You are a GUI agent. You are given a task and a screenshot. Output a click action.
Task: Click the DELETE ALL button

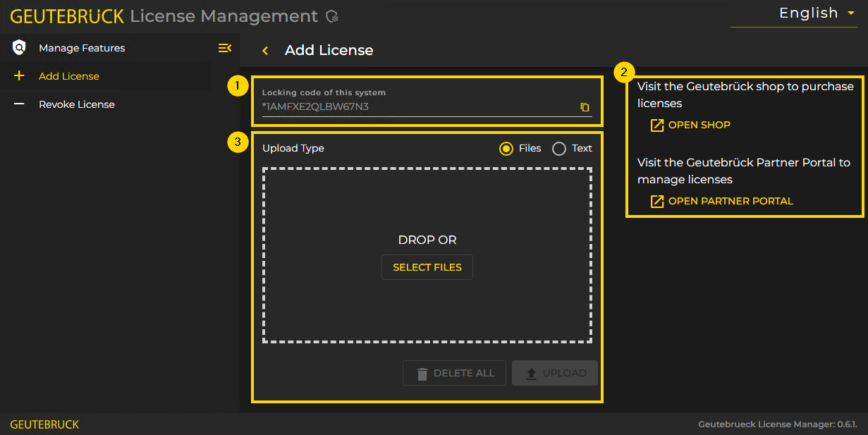(x=454, y=373)
